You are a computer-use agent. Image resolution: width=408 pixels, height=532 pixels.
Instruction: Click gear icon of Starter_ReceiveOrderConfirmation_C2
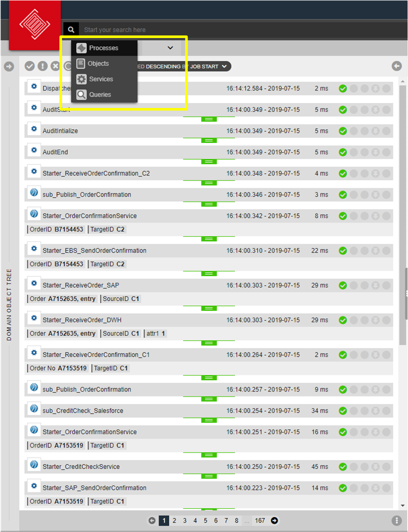[x=34, y=171]
